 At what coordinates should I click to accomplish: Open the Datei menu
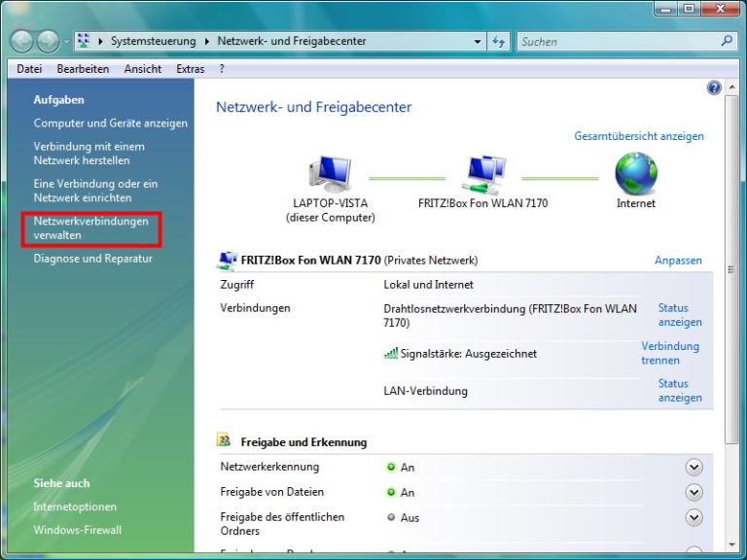coord(29,69)
